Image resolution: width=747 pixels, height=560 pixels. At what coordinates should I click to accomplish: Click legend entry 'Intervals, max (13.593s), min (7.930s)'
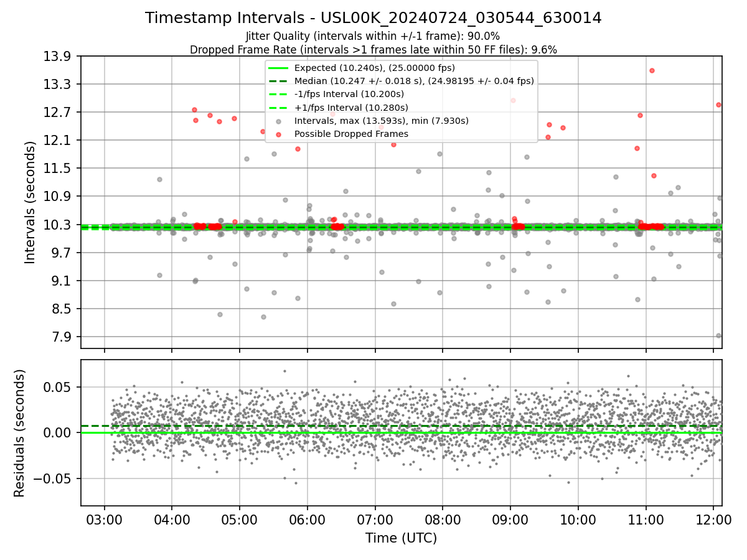382,121
